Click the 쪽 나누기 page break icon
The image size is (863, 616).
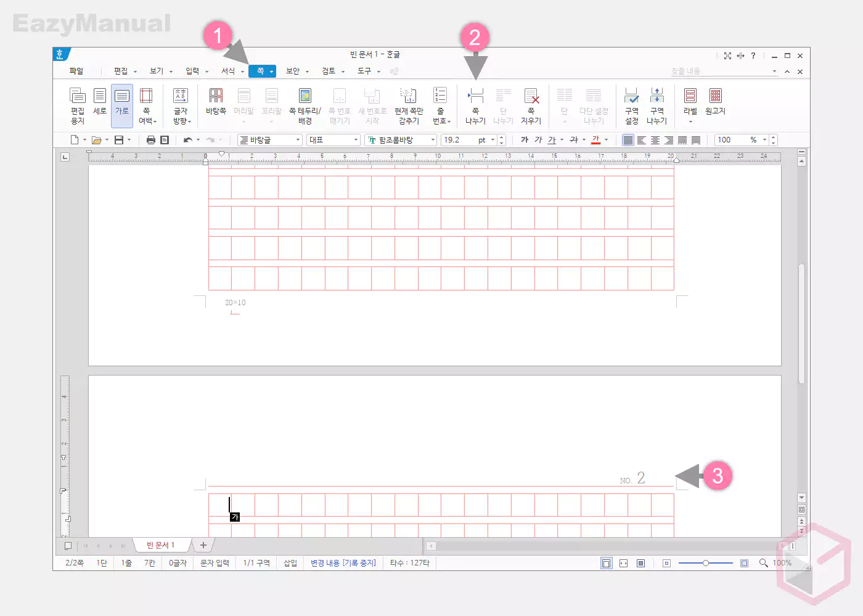pos(475,105)
